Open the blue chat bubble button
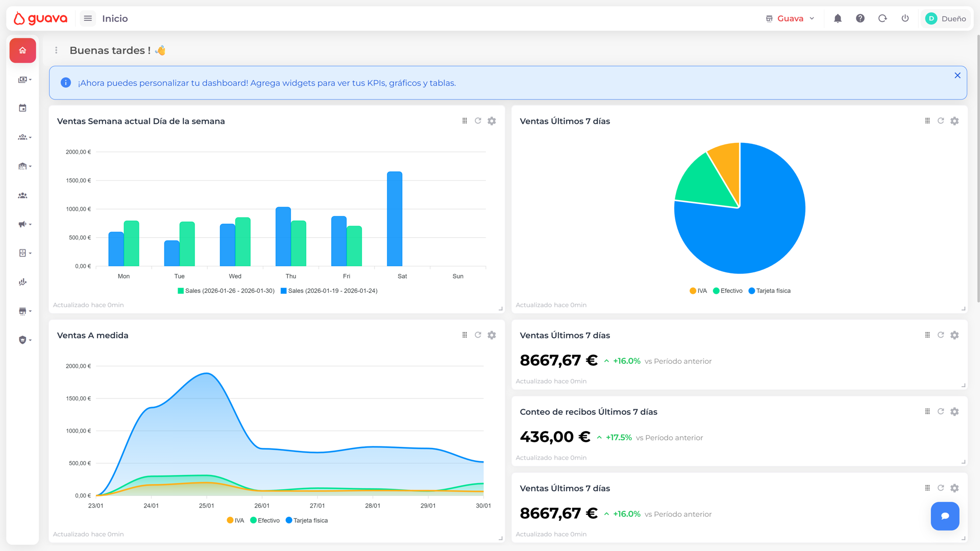 click(x=945, y=516)
